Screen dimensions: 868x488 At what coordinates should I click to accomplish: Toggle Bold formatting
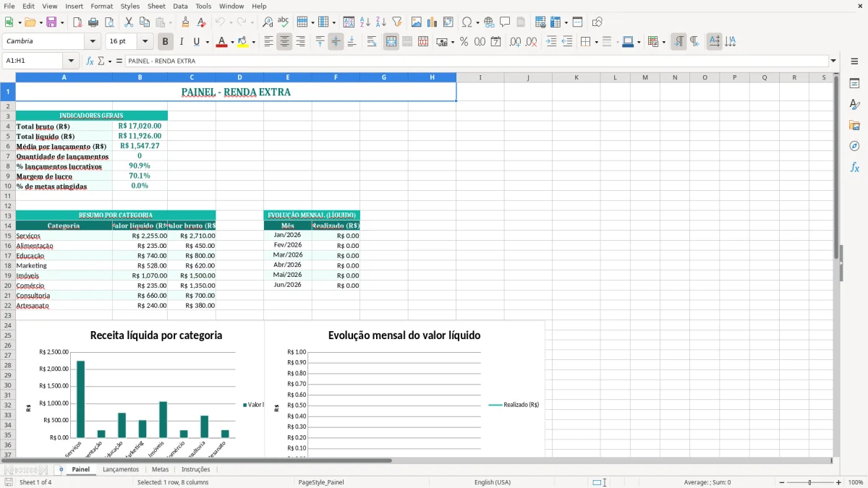pyautogui.click(x=166, y=42)
